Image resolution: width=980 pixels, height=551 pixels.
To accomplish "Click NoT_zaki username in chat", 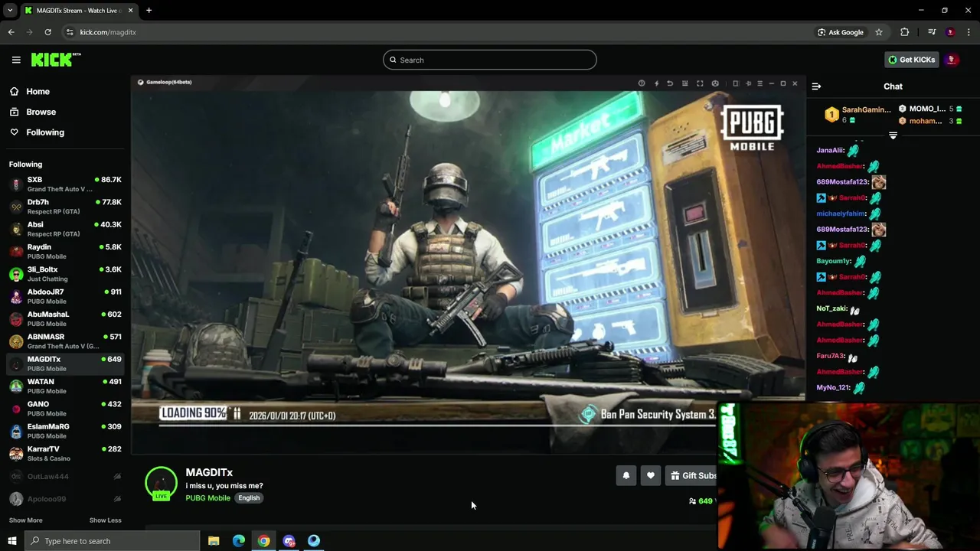I will tap(831, 308).
